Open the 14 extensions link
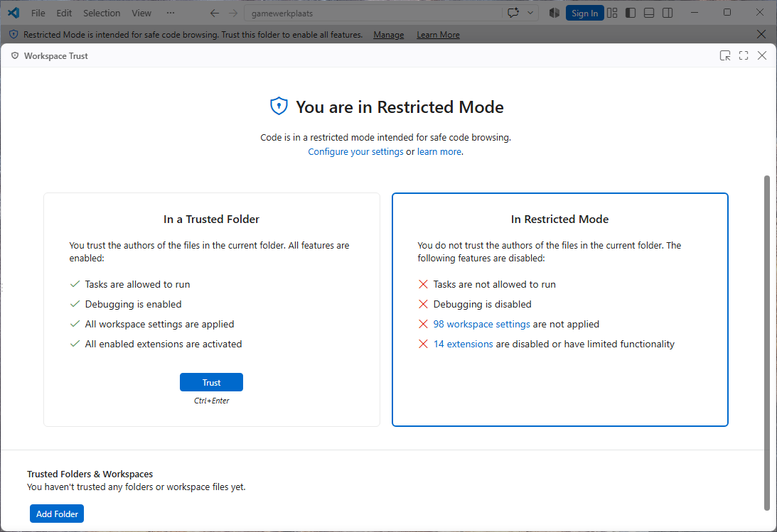The height and width of the screenshot is (532, 777). pyautogui.click(x=463, y=344)
